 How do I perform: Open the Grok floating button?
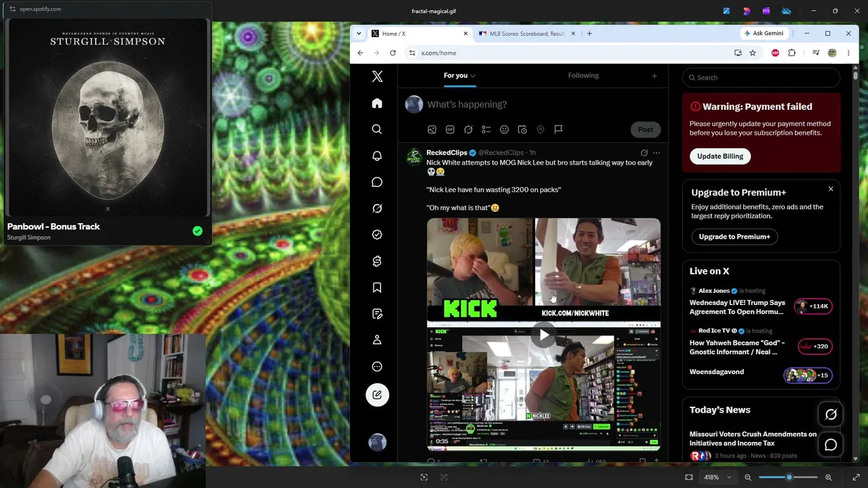coord(831,414)
